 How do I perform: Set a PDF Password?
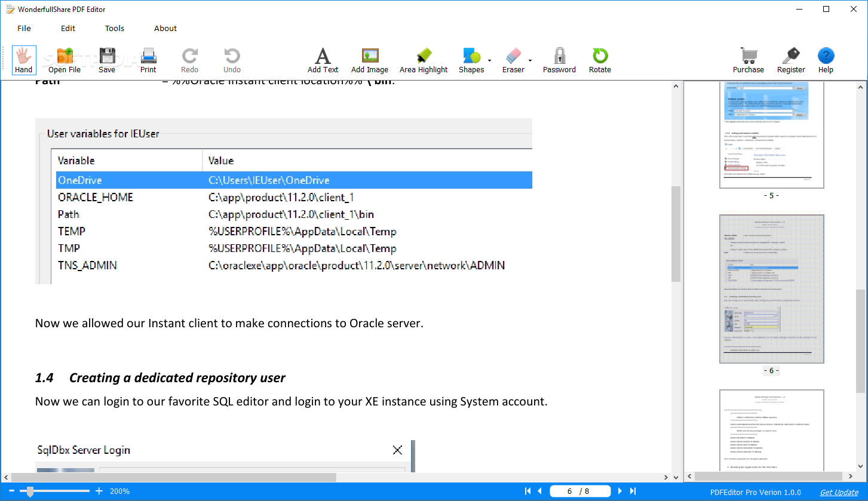[559, 60]
